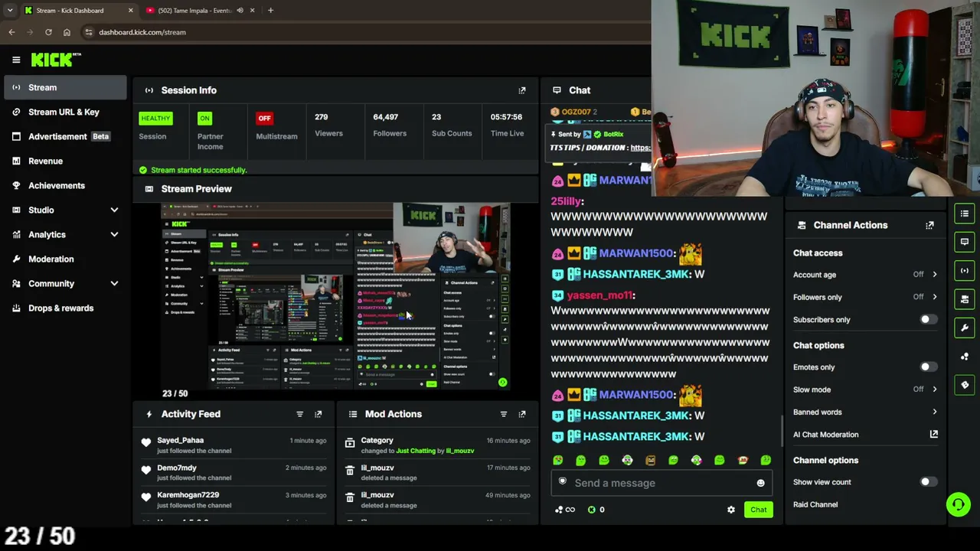Viewport: 980px width, 551px height.
Task: Filter the Activity Feed list
Action: click(299, 414)
